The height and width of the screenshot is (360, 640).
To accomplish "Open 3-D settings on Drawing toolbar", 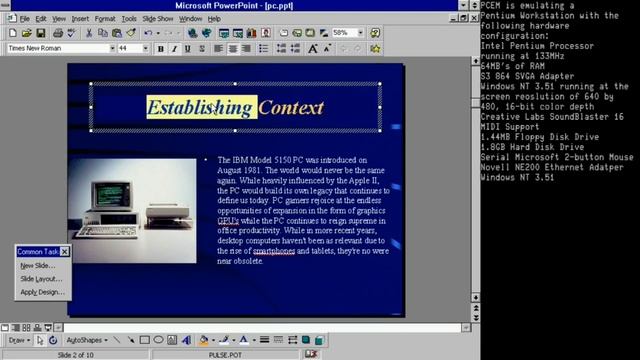I will pos(319,340).
